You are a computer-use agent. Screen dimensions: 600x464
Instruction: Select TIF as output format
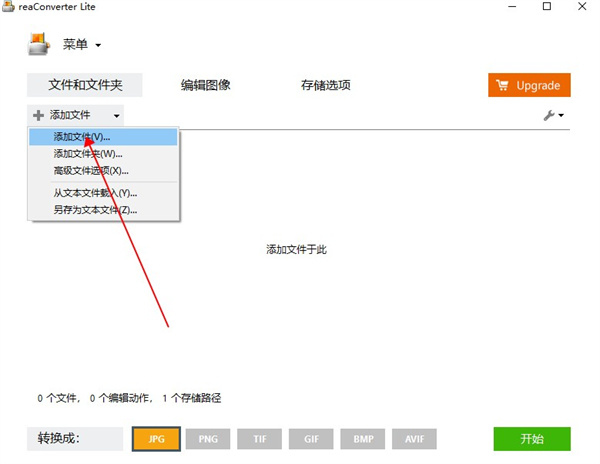(x=260, y=439)
